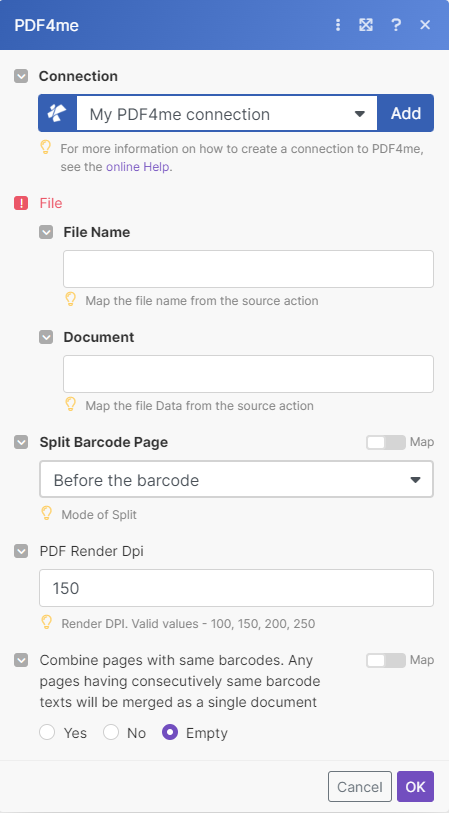Click lightbulb hint icon beside Render DPI text
Screen dimensions: 449x813
point(47,622)
